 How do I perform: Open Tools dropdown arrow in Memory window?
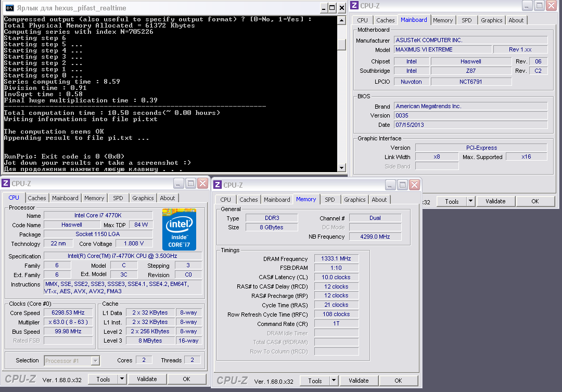334,380
